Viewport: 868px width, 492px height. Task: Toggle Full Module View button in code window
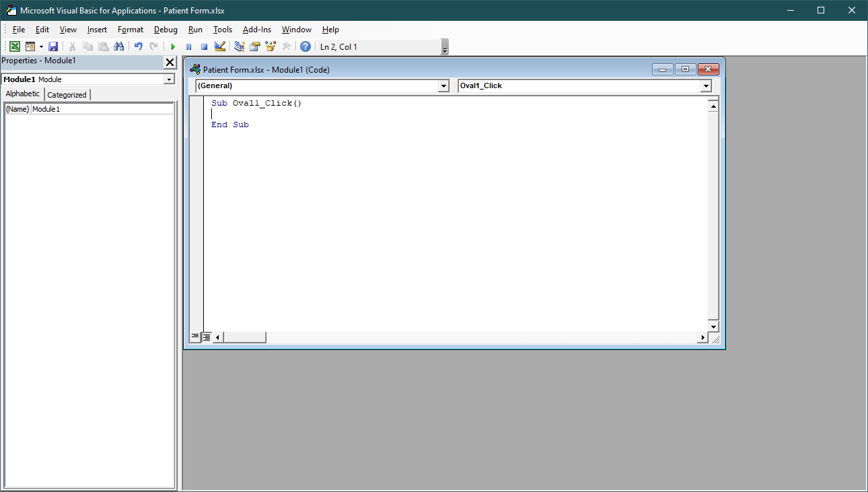(206, 337)
